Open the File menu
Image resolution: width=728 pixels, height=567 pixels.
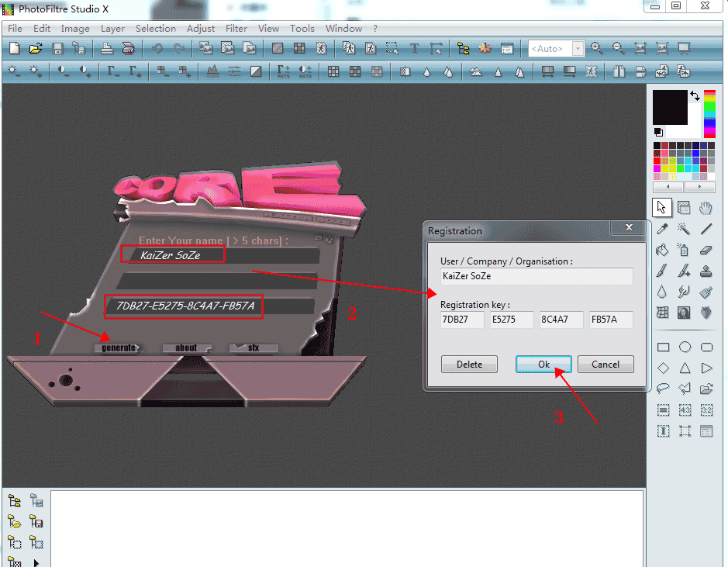point(15,29)
